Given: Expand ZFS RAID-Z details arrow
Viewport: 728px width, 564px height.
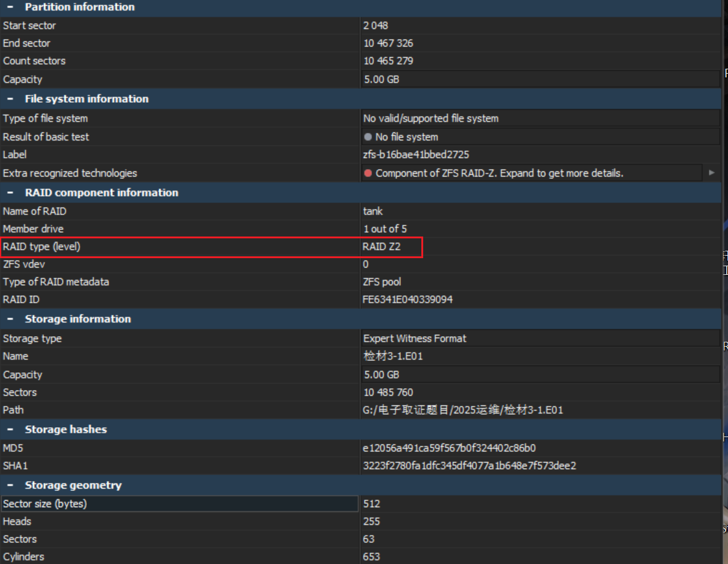Looking at the screenshot, I should coord(711,173).
